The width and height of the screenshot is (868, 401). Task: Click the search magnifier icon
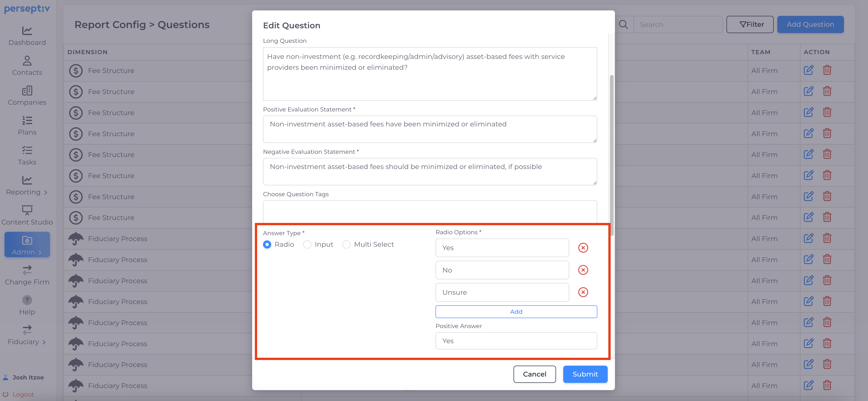coord(623,24)
